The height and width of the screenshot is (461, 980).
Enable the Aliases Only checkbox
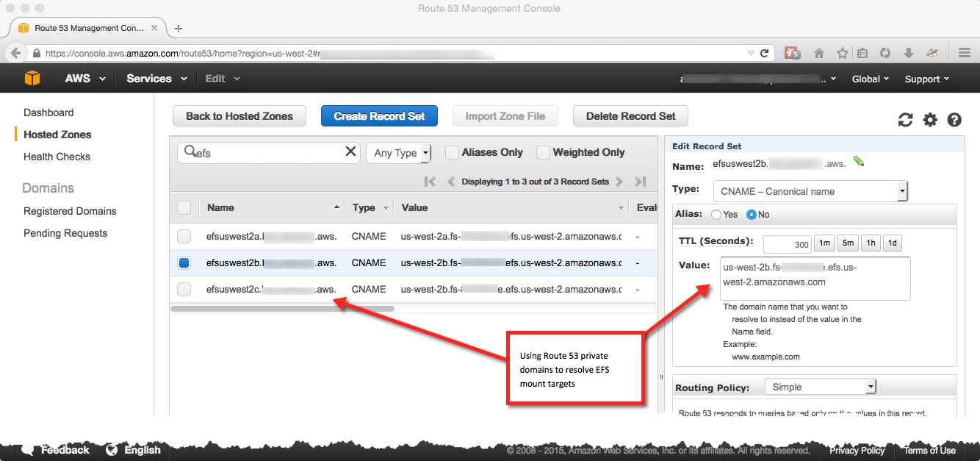[453, 152]
